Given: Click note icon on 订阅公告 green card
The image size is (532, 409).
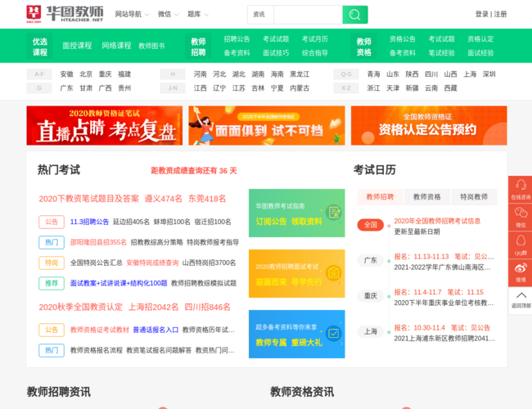Looking at the screenshot, I should 334,213.
